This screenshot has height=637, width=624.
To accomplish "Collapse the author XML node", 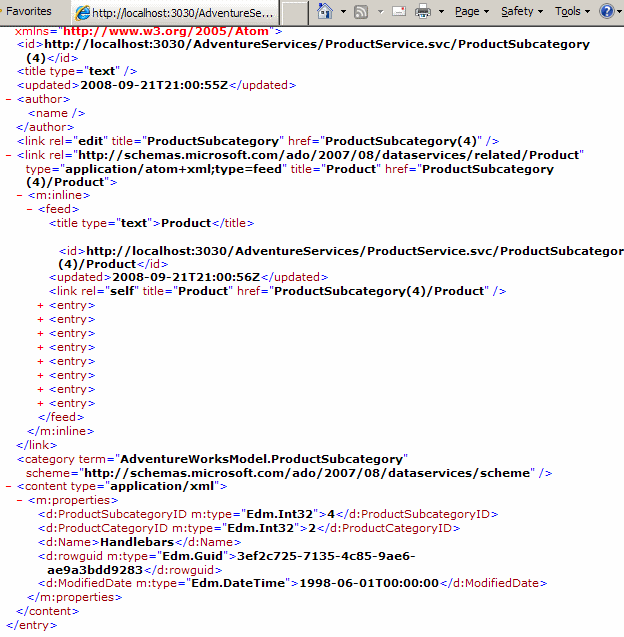I will [x=9, y=99].
